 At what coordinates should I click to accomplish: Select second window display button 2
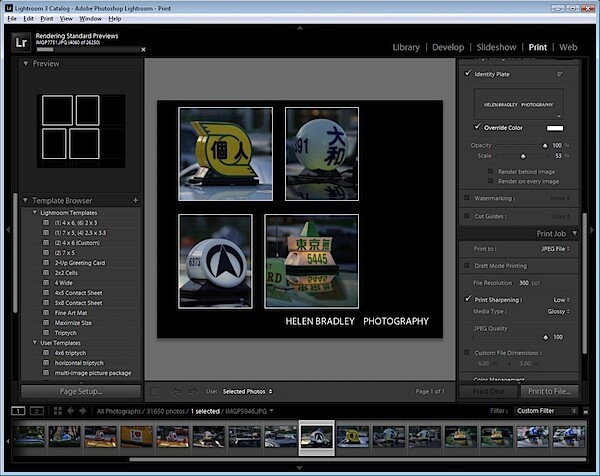(37, 411)
